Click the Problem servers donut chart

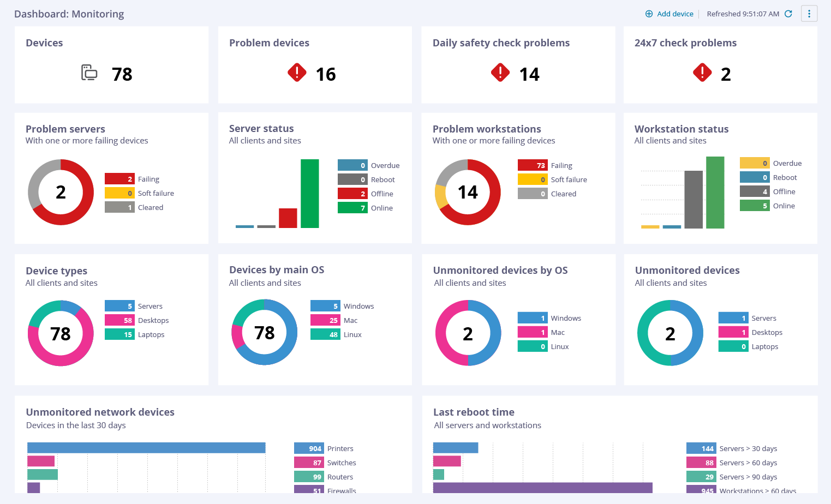(61, 192)
